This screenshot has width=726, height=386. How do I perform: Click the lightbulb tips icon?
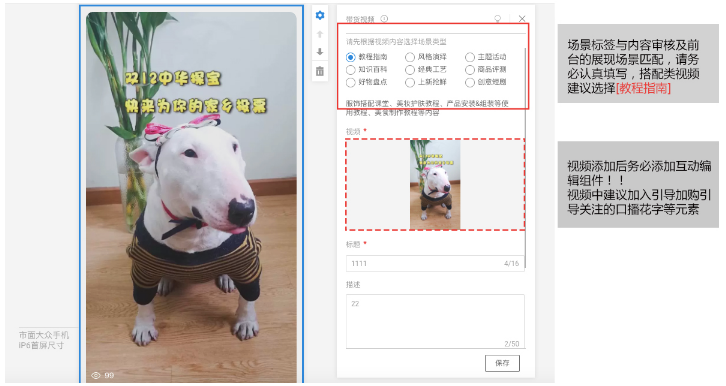(x=498, y=19)
